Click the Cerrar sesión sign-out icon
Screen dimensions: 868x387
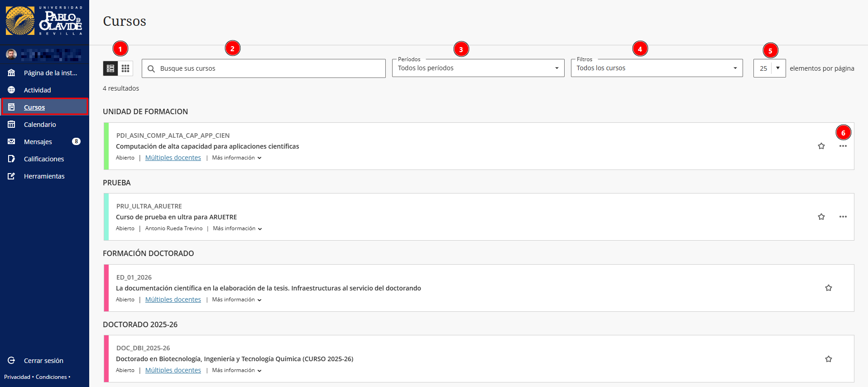pyautogui.click(x=11, y=361)
